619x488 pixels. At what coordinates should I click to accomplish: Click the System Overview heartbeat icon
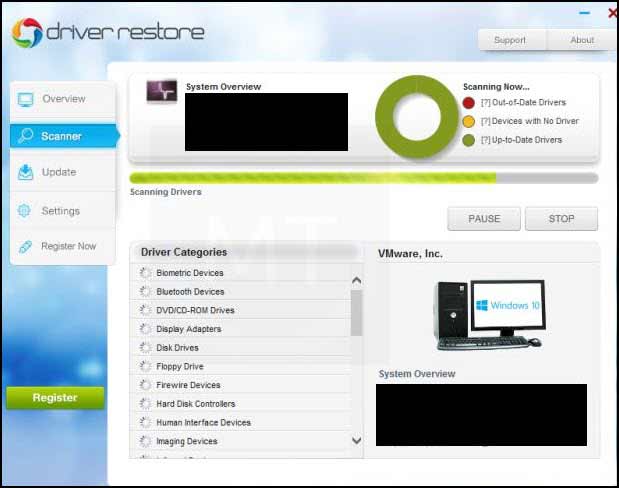click(161, 91)
